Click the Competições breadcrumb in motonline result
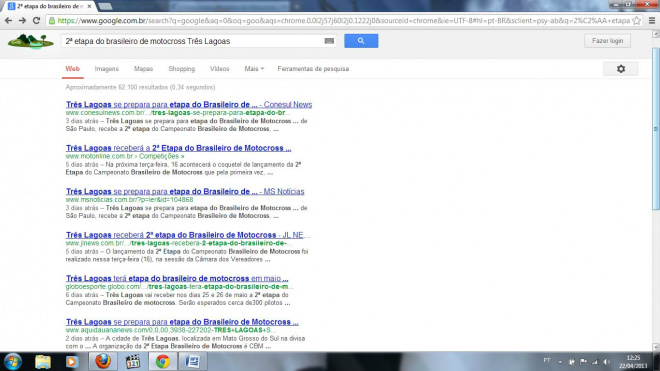This screenshot has height=371, width=660. pyautogui.click(x=159, y=156)
